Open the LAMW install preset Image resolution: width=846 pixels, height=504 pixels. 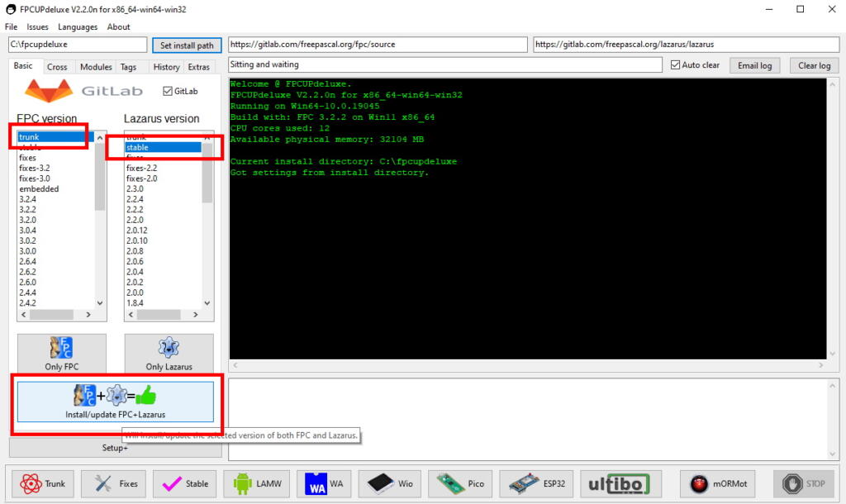click(x=256, y=483)
